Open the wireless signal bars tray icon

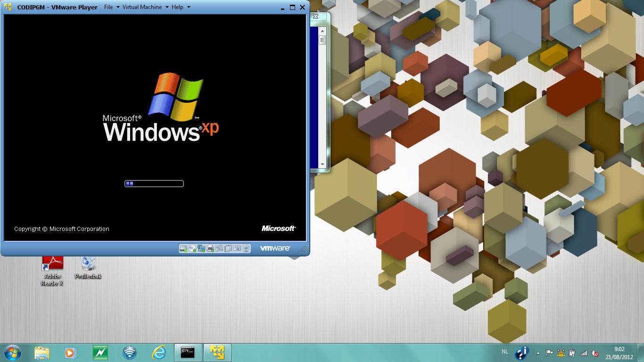(x=584, y=353)
